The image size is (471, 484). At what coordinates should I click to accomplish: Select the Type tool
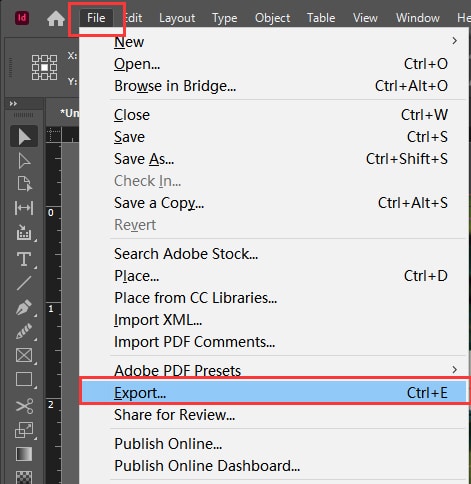point(24,259)
